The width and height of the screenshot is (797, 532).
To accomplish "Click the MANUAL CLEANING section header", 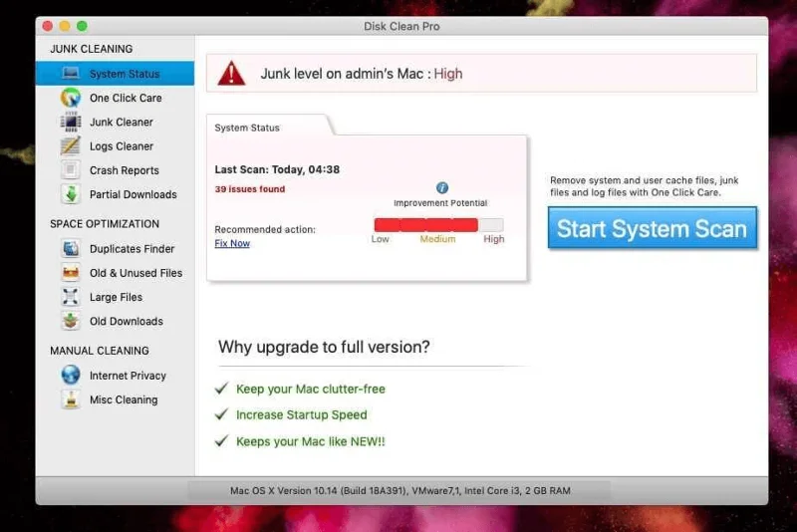I will click(x=100, y=351).
